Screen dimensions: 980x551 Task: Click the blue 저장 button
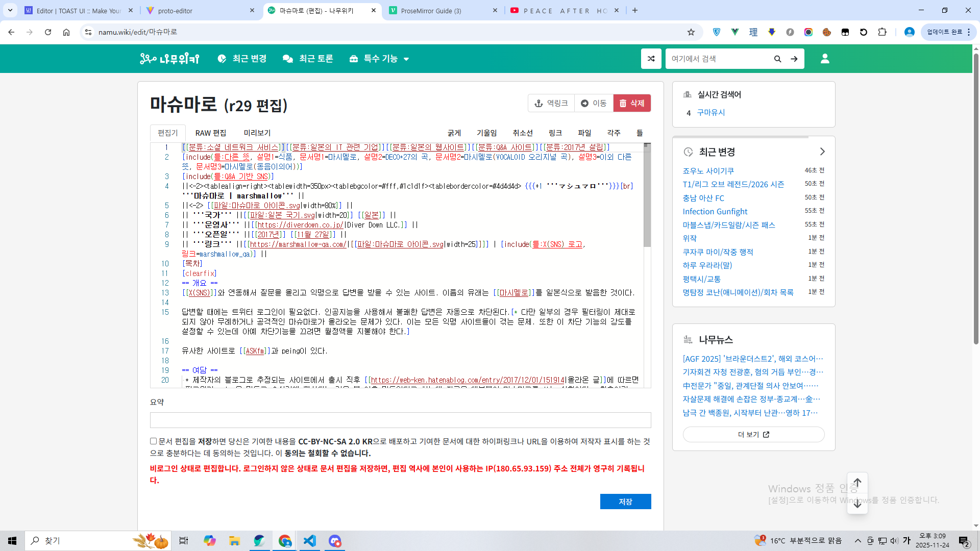(x=625, y=502)
